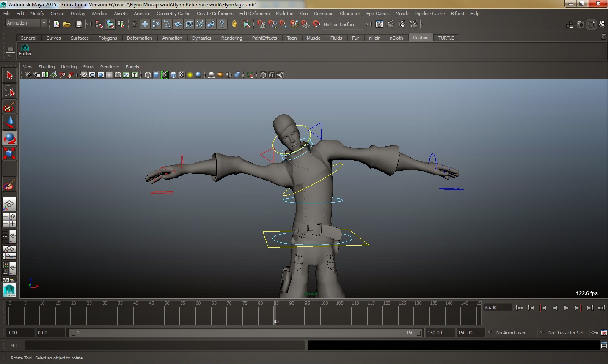Switch to the Rendering shelf tab
Image resolution: width=608 pixels, height=364 pixels.
[231, 38]
